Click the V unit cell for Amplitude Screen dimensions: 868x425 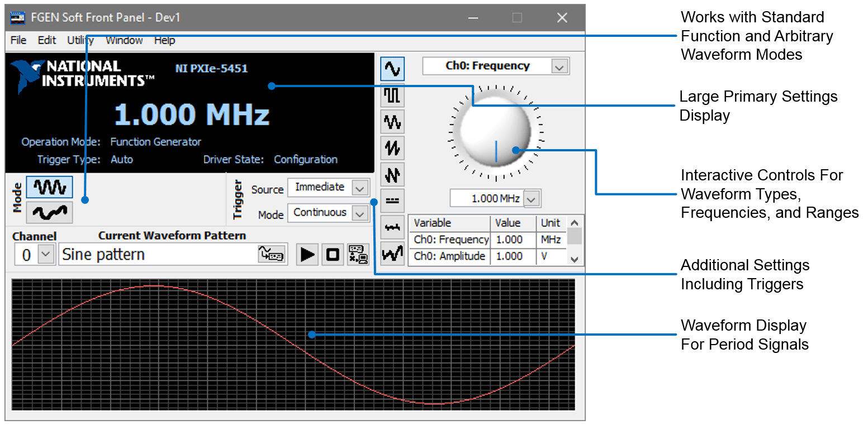click(552, 256)
